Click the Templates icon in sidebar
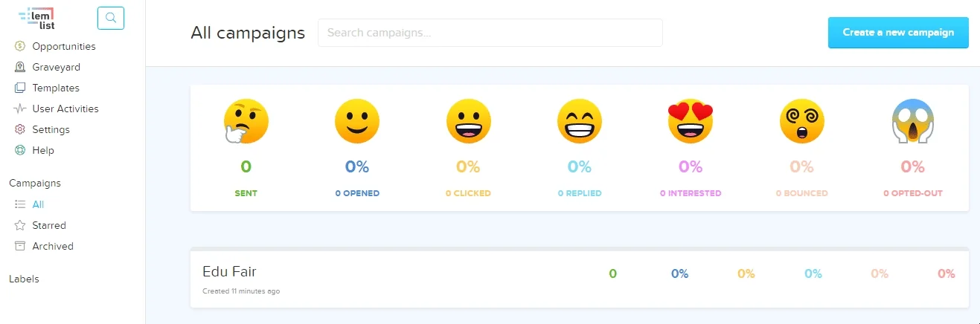This screenshot has width=980, height=324. (20, 88)
